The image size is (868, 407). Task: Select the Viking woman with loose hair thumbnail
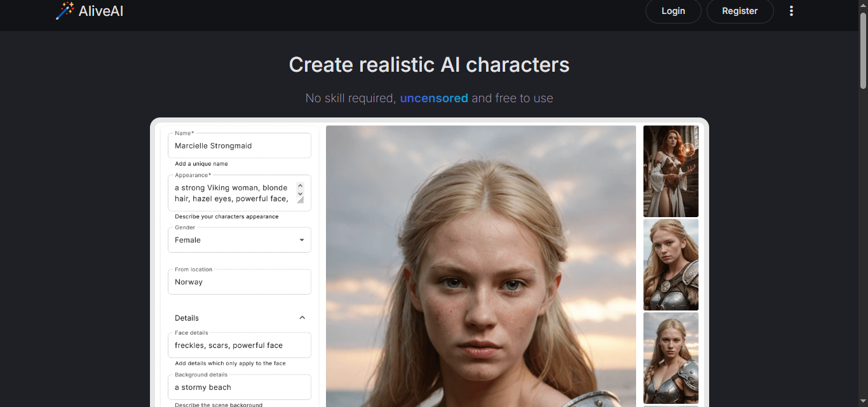(671, 265)
